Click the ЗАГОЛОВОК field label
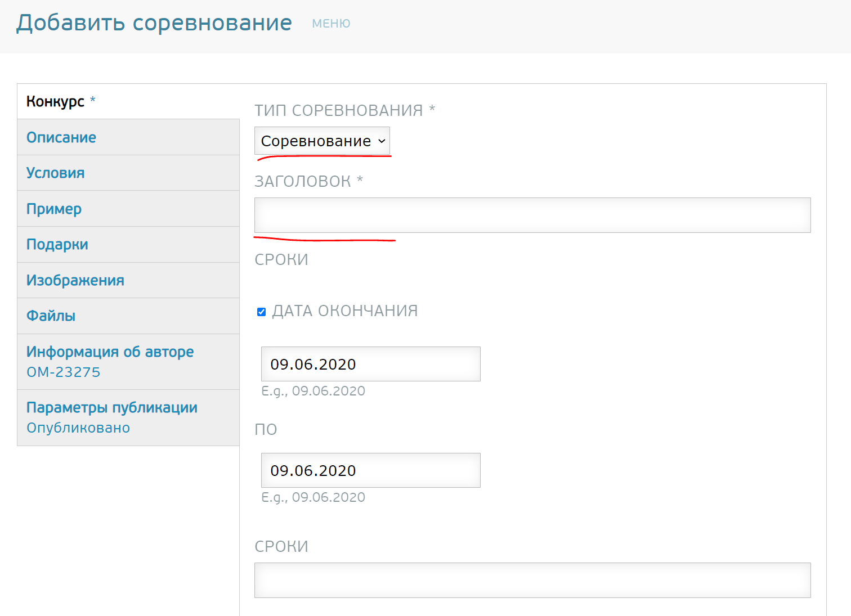This screenshot has width=851, height=616. 303,181
